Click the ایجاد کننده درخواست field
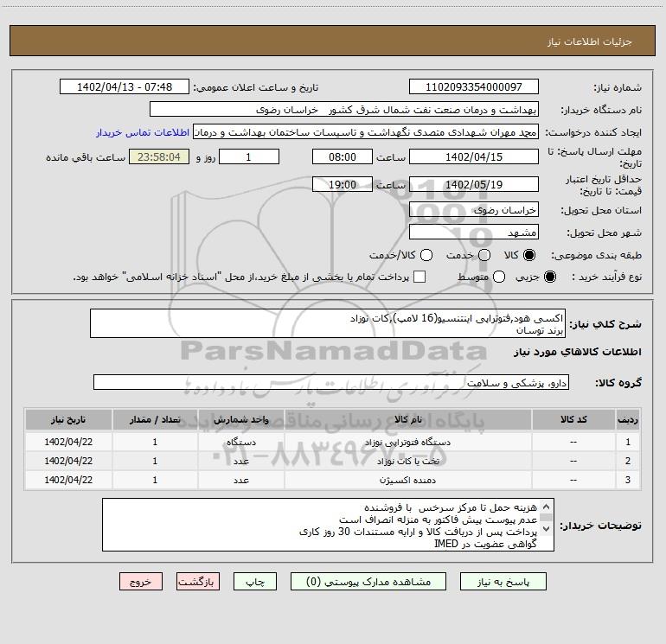Viewport: 666px width, 644px height. pos(366,132)
